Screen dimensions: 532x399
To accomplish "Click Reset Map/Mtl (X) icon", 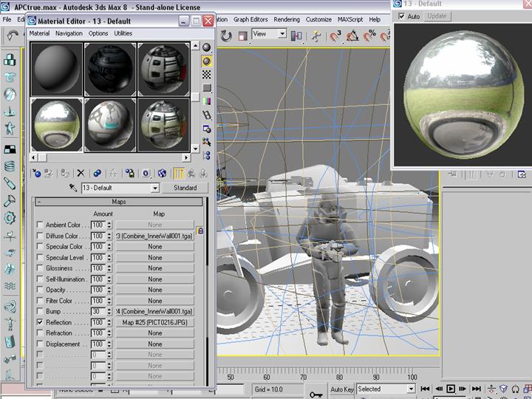I will coord(81,173).
